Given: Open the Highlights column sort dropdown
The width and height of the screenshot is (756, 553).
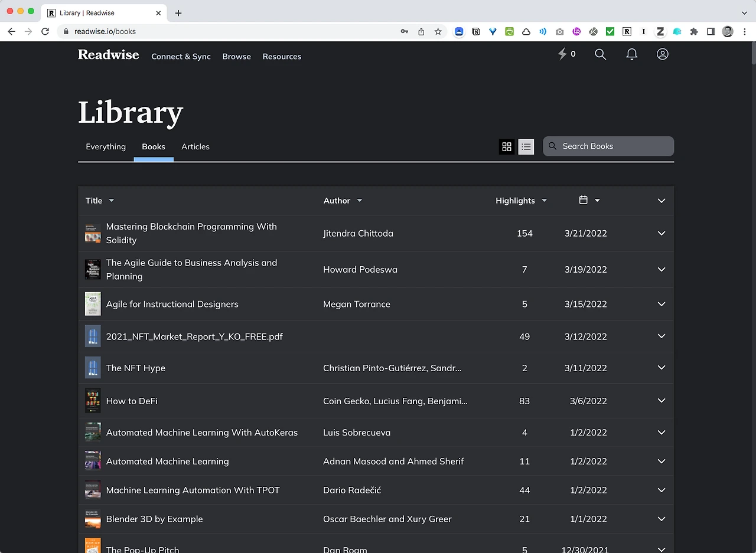Looking at the screenshot, I should (x=544, y=201).
